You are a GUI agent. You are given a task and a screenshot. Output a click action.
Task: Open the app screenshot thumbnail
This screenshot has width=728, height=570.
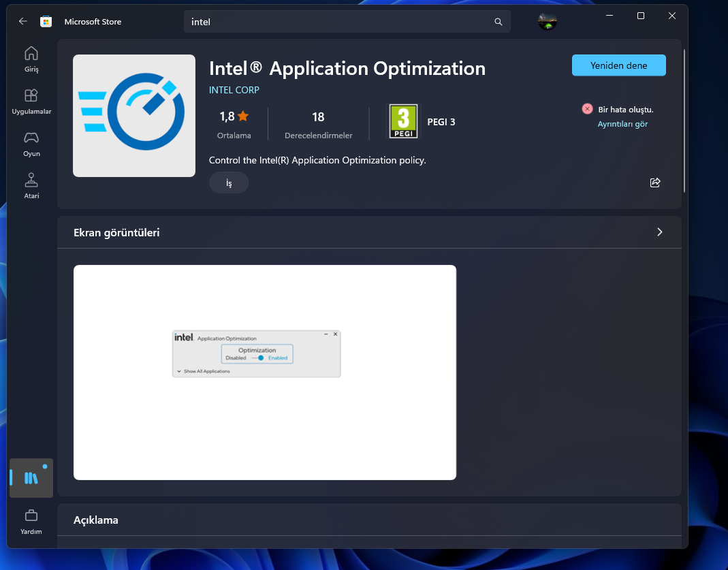(x=265, y=373)
